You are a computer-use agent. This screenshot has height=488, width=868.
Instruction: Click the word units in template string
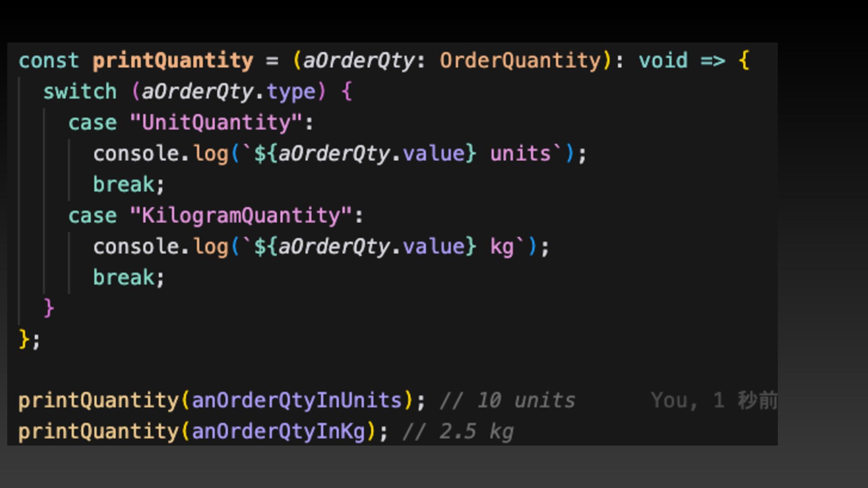point(520,154)
